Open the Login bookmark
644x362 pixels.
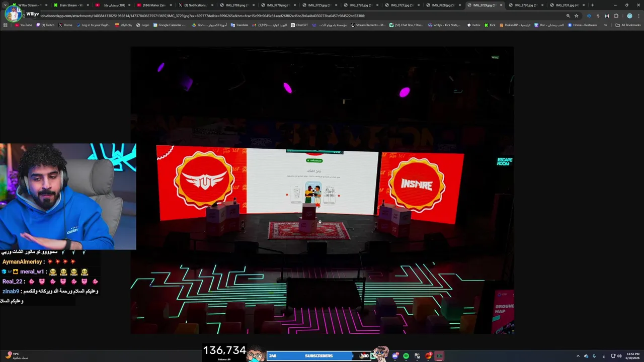point(143,25)
